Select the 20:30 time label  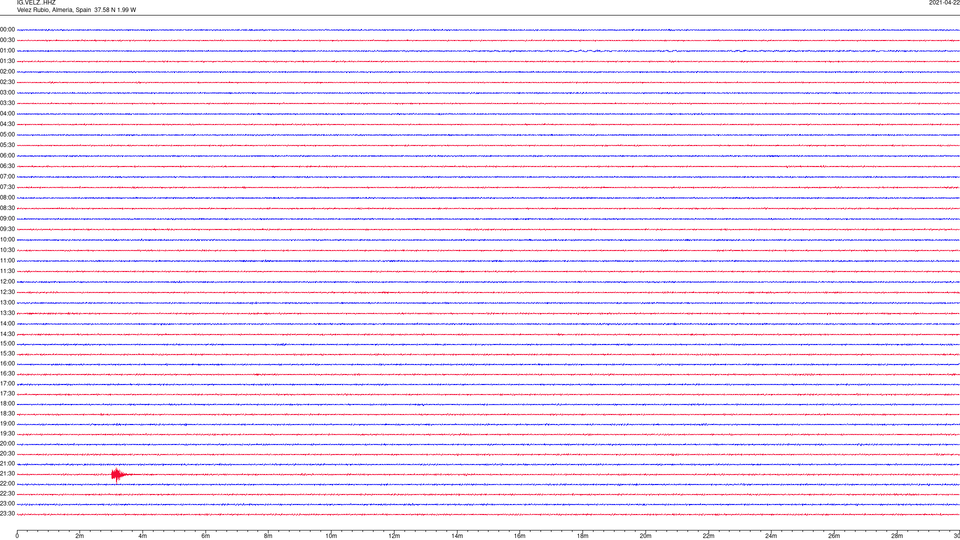[7, 454]
